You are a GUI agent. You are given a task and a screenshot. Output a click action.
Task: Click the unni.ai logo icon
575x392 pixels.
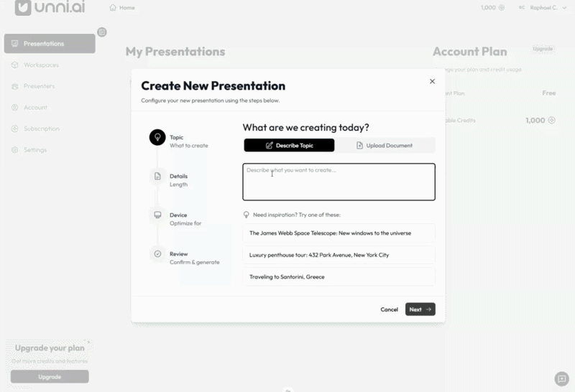click(23, 7)
